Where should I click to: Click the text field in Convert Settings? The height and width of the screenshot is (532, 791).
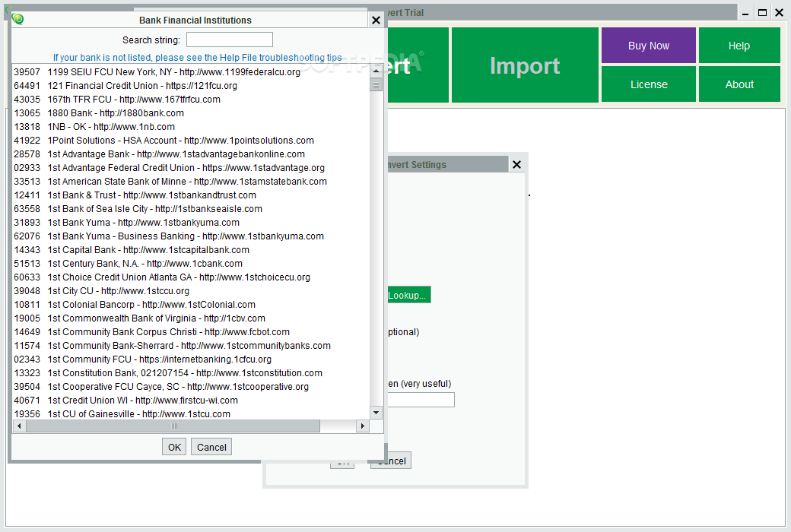(420, 400)
